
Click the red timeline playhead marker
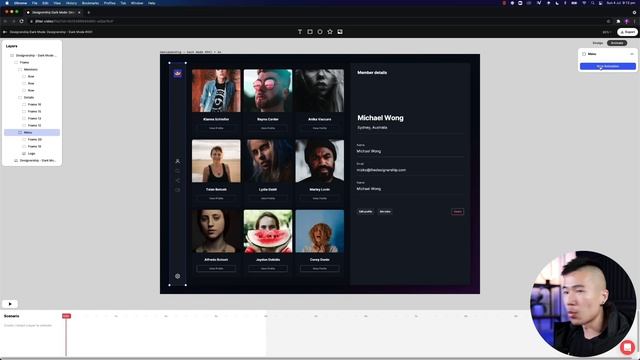(66, 316)
